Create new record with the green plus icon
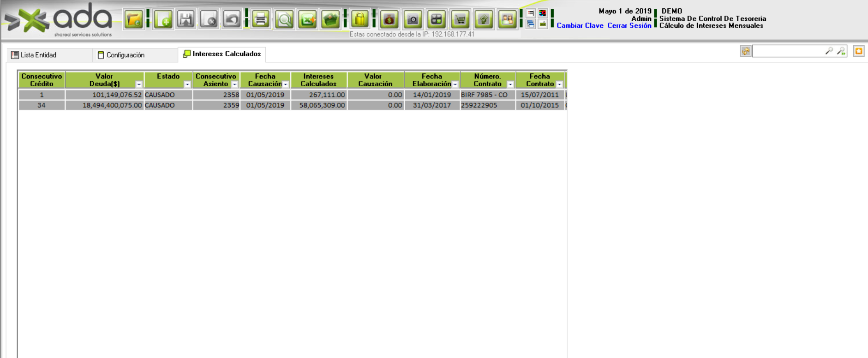Screen dimensions: 868x358 click(163, 20)
